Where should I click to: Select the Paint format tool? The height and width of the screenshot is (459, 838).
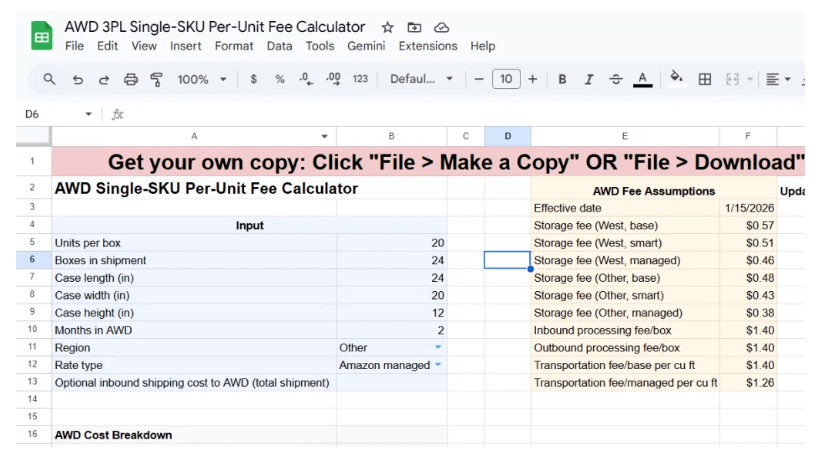[156, 79]
